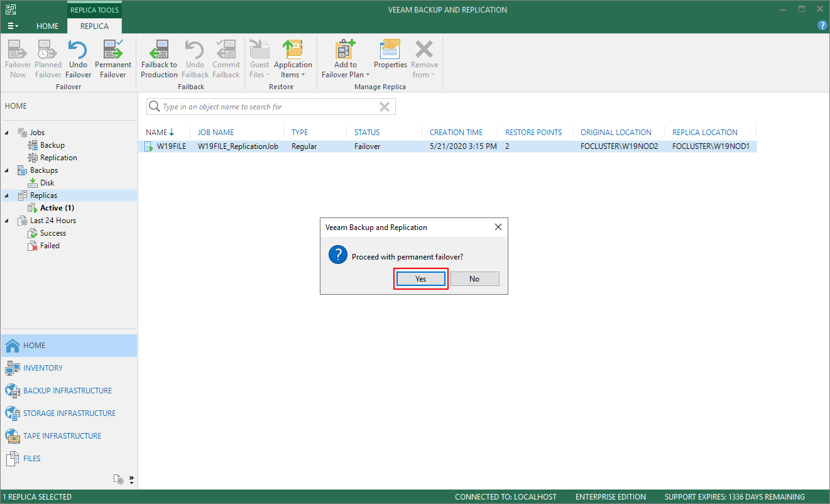Click the 5/21/2020 3:15 PM cell
The image size is (830, 504).
[463, 146]
